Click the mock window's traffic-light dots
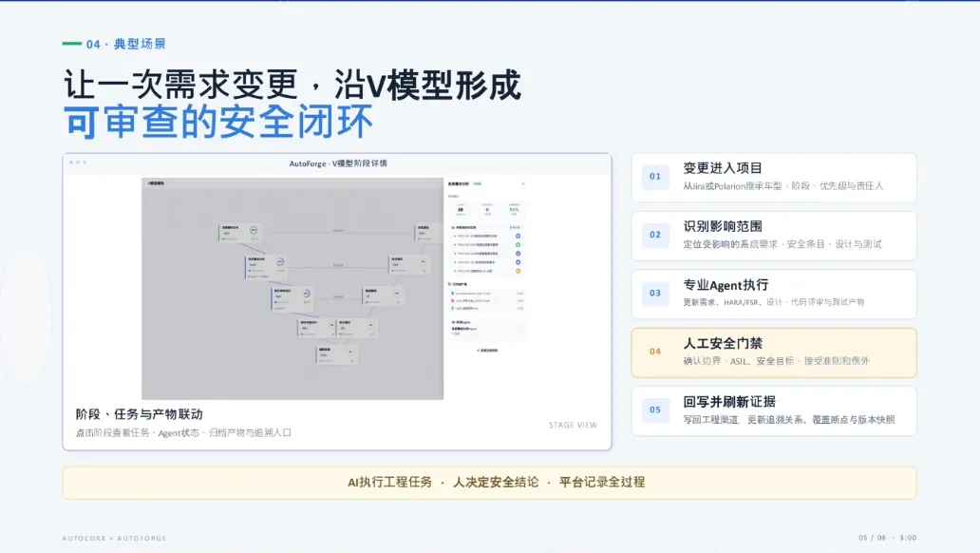This screenshot has height=553, width=980. [x=78, y=162]
